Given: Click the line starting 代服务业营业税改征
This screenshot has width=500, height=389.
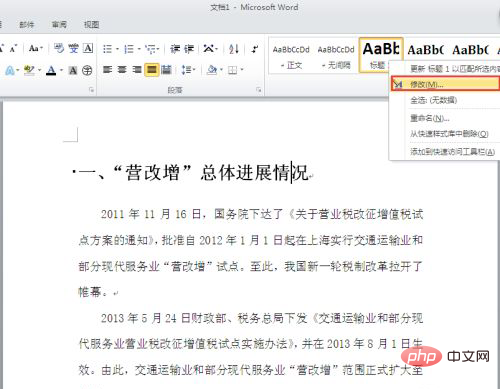Looking at the screenshot, I should click(251, 344).
